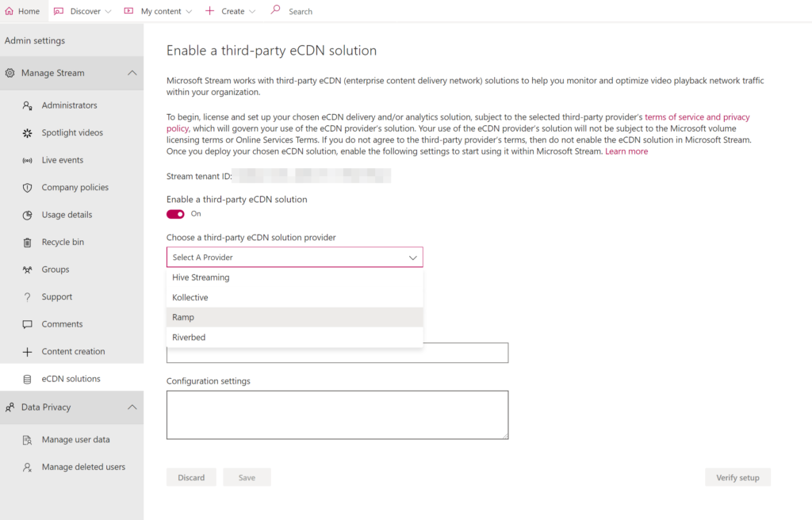Go to Content creation settings
Screen dimensions: 812x520
pos(72,351)
